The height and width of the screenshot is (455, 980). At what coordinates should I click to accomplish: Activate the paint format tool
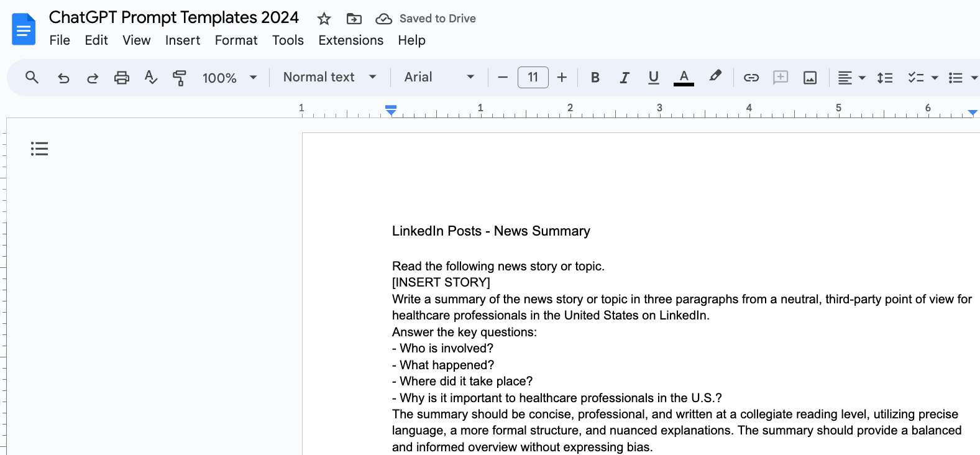point(180,78)
